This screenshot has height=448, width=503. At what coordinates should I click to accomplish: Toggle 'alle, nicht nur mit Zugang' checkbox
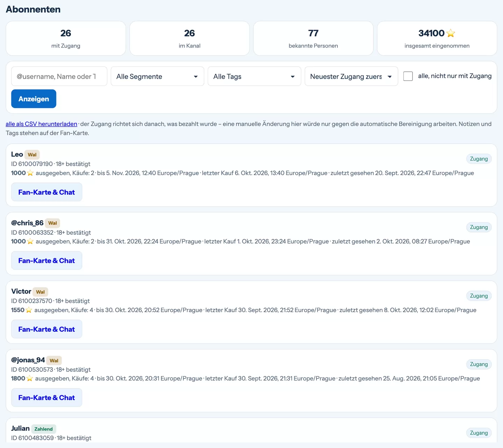click(408, 76)
